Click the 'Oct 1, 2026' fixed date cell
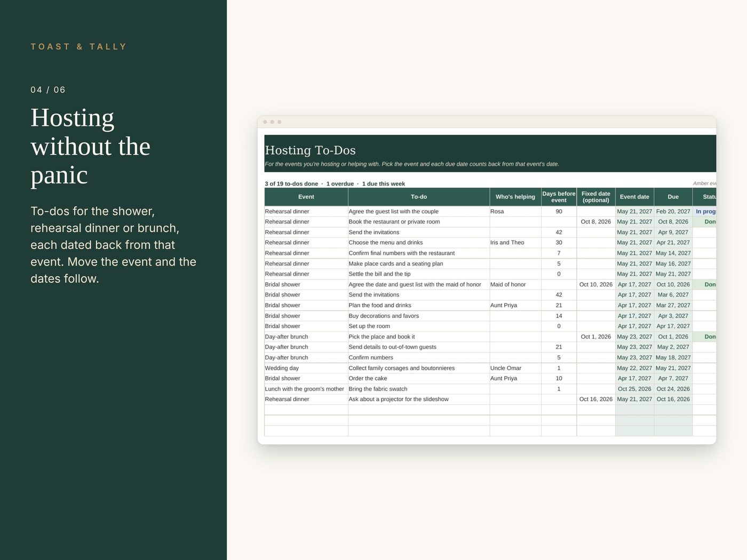The height and width of the screenshot is (560, 747). click(x=596, y=337)
